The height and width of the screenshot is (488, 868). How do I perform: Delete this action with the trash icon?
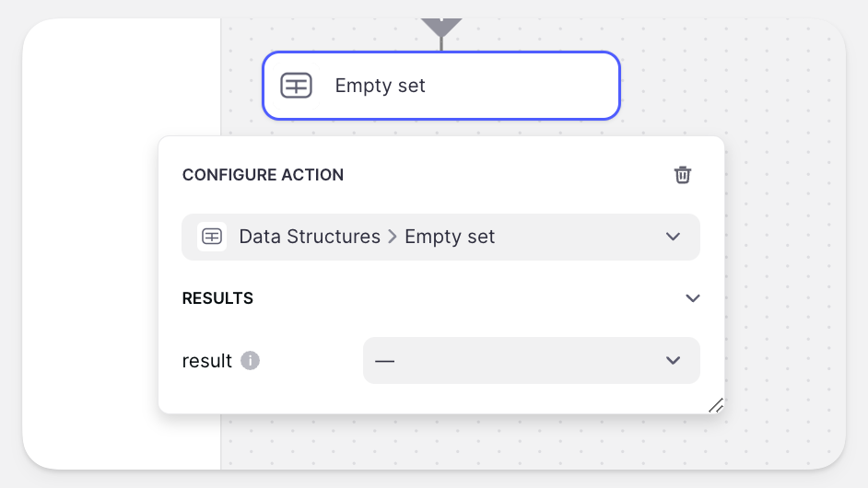click(x=682, y=175)
